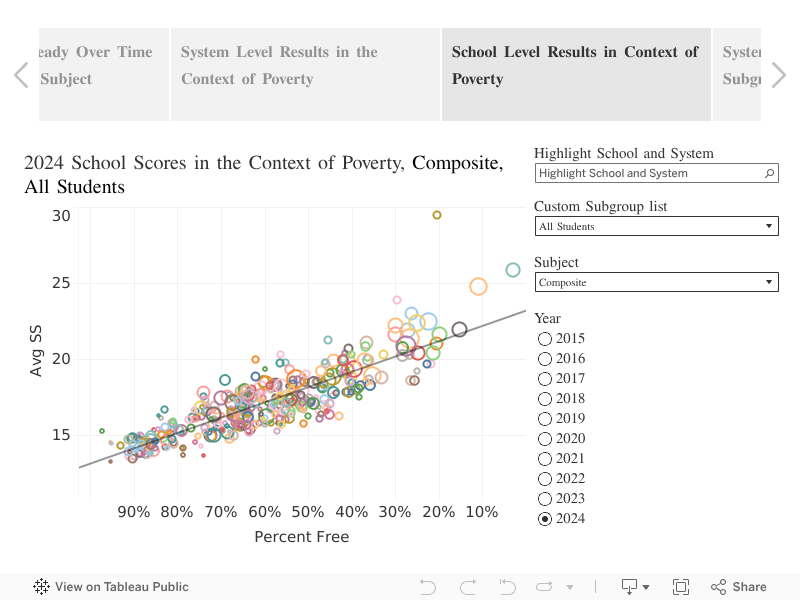Screen dimensions: 800x600
Task: Click the Tableau logo icon in footer
Action: coord(42,587)
